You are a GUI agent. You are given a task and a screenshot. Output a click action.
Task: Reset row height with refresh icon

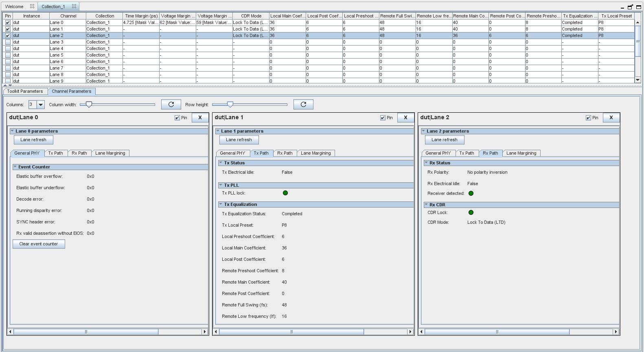pos(303,105)
